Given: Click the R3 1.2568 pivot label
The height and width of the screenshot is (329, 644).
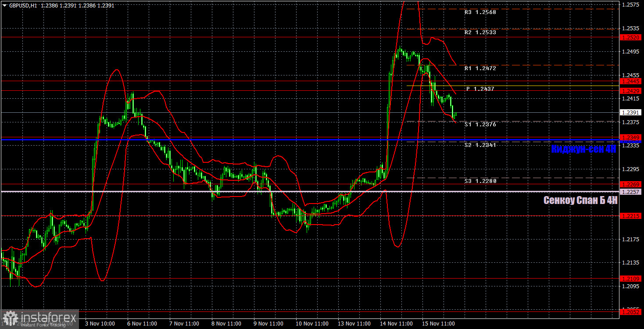Looking at the screenshot, I should pyautogui.click(x=480, y=12).
